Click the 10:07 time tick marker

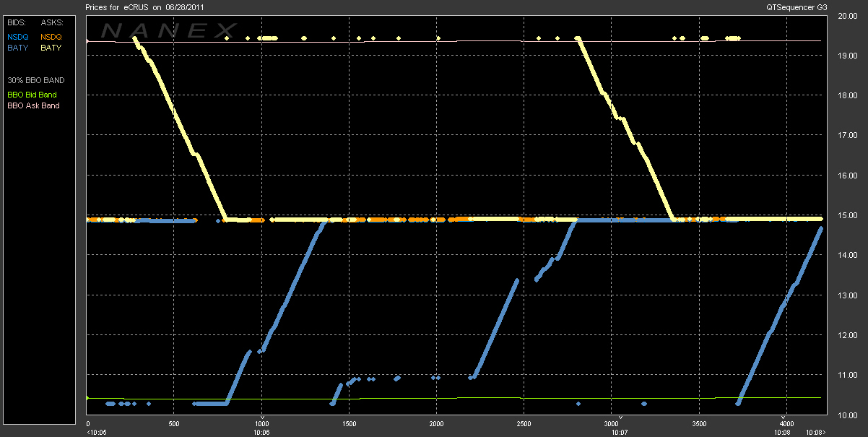click(619, 432)
